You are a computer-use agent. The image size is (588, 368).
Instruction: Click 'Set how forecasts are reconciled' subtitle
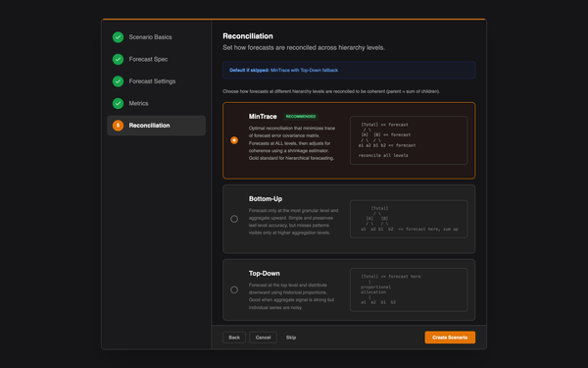coord(304,48)
